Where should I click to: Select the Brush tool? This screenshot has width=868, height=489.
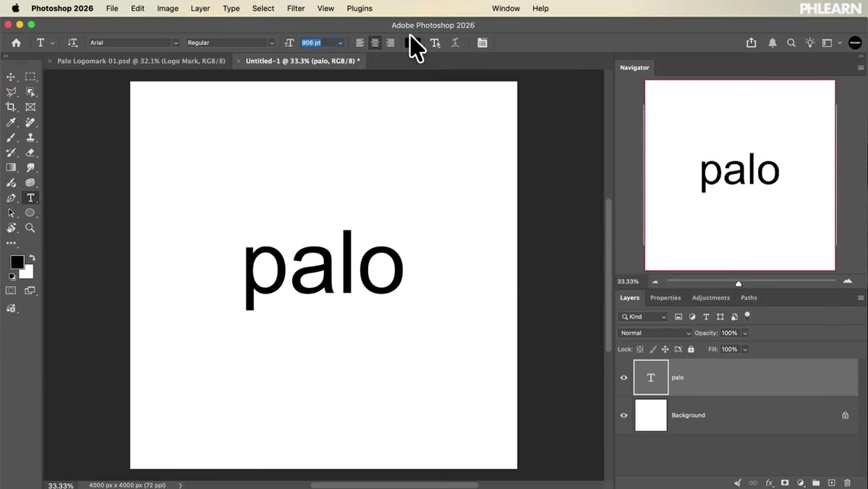[11, 137]
